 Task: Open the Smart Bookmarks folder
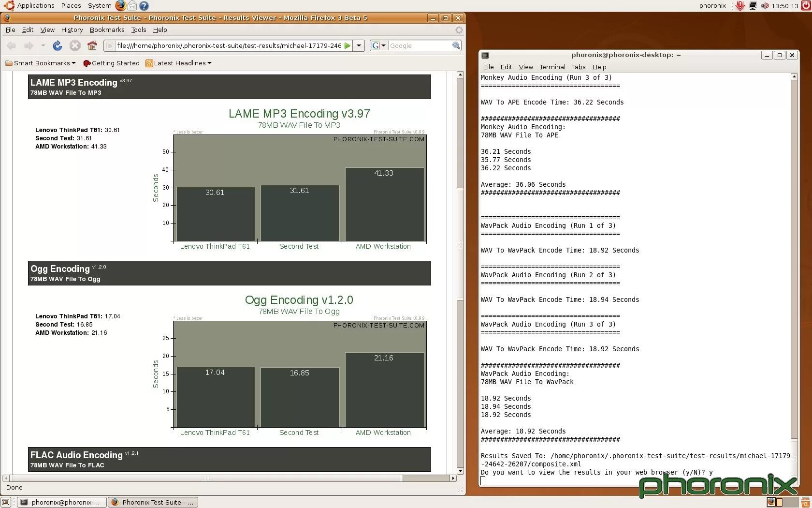pos(41,63)
